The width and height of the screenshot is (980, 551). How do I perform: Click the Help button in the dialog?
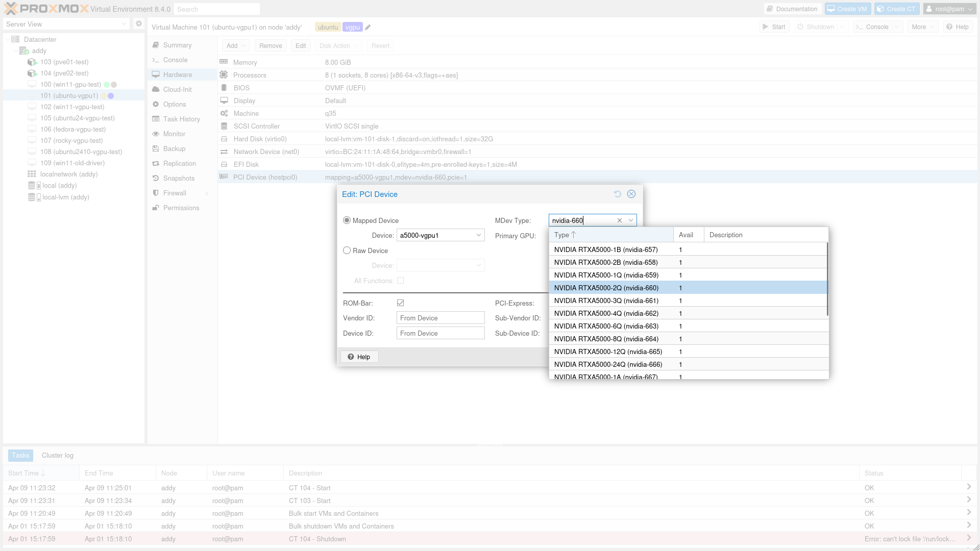(359, 357)
